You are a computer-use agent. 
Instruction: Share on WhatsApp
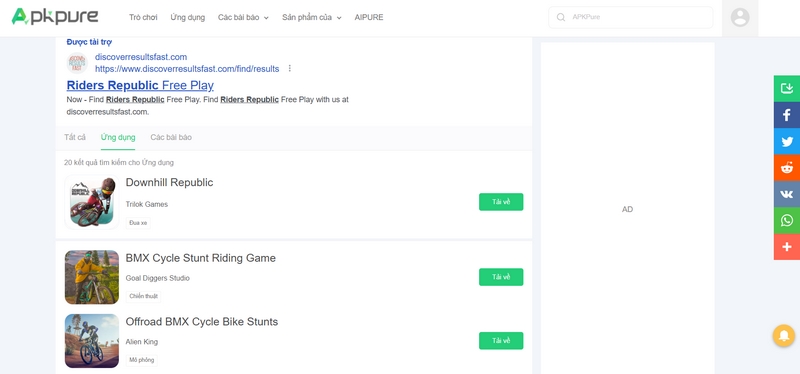(787, 220)
